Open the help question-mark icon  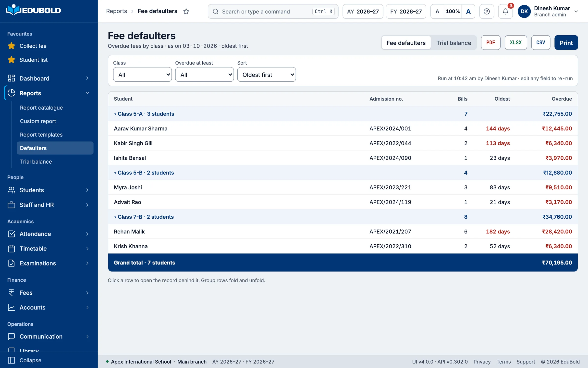click(x=487, y=11)
